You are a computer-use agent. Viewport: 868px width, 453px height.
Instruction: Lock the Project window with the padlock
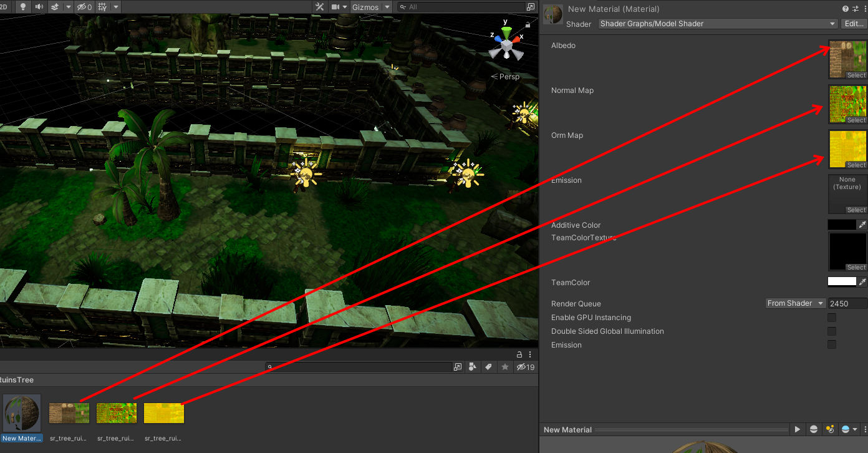[519, 354]
